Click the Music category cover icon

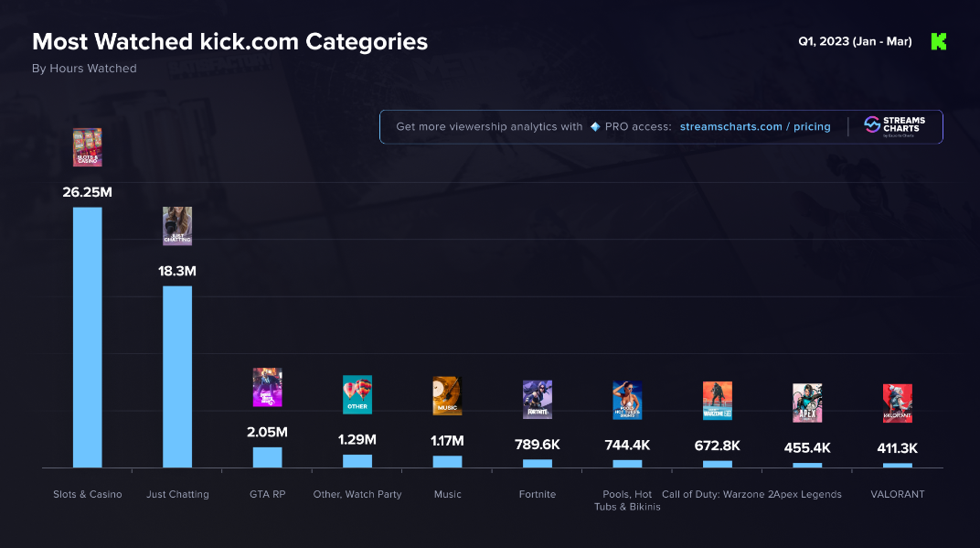[447, 395]
